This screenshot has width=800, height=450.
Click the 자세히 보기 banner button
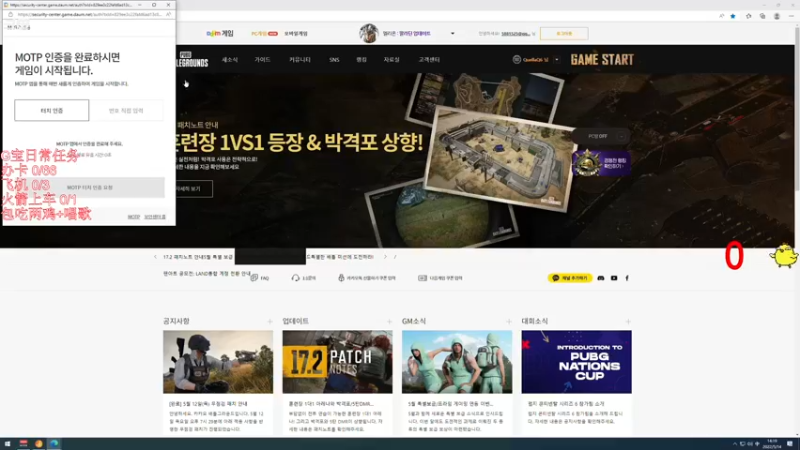tap(193, 189)
